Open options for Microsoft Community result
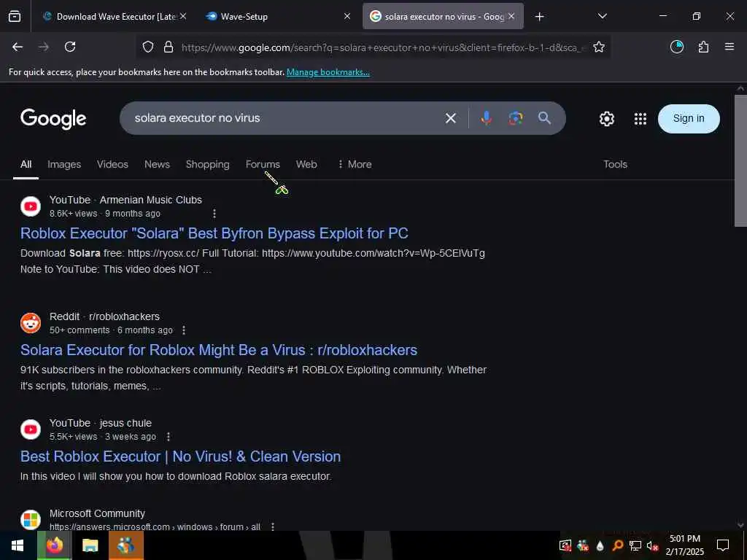 tap(273, 526)
